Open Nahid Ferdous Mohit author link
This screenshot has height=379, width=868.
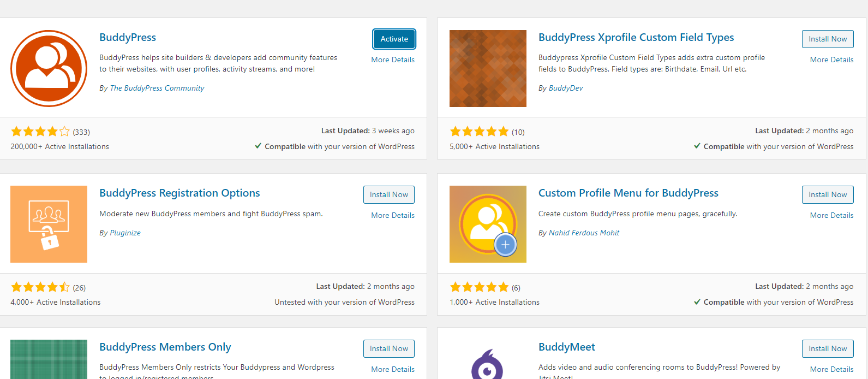point(584,233)
